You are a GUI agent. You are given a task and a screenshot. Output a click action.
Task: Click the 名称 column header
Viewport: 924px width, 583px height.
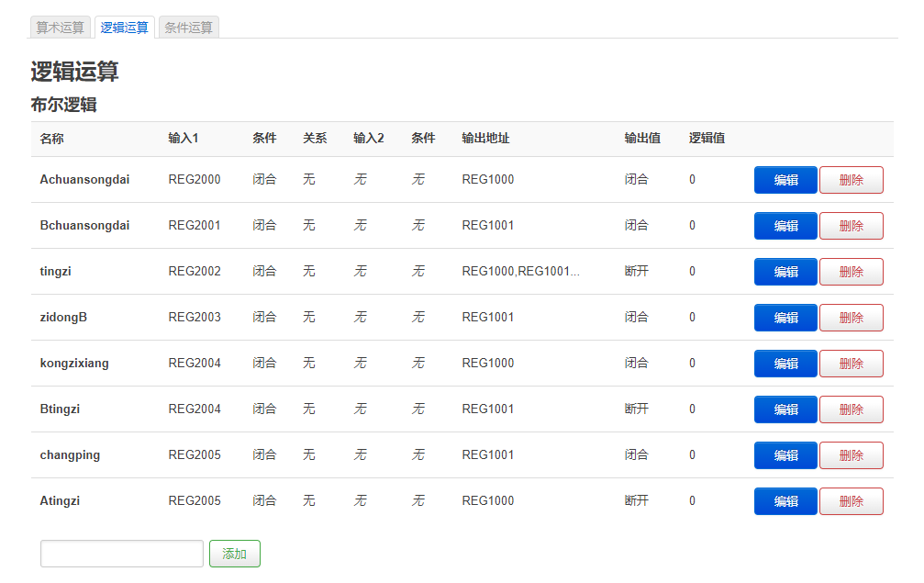coord(52,139)
